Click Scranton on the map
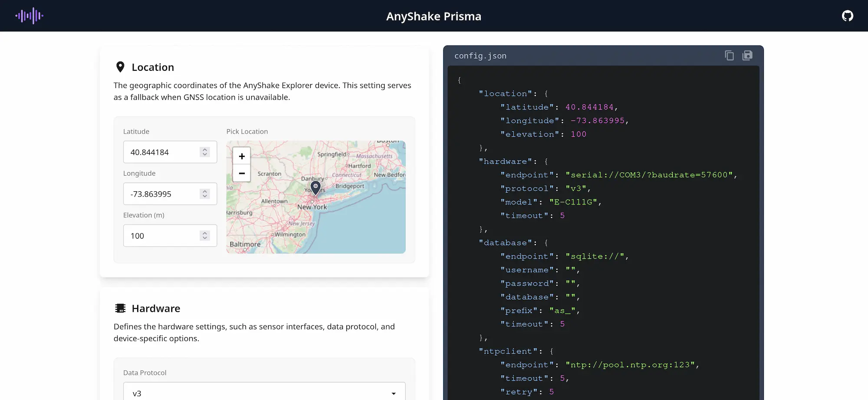Viewport: 868px width, 400px height. [x=270, y=174]
